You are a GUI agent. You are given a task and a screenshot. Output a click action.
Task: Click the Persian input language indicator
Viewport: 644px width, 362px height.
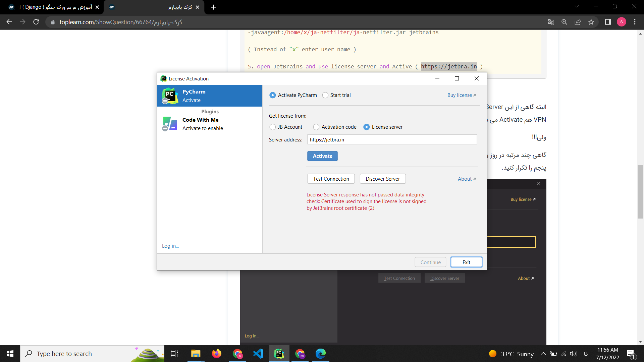[586, 354]
